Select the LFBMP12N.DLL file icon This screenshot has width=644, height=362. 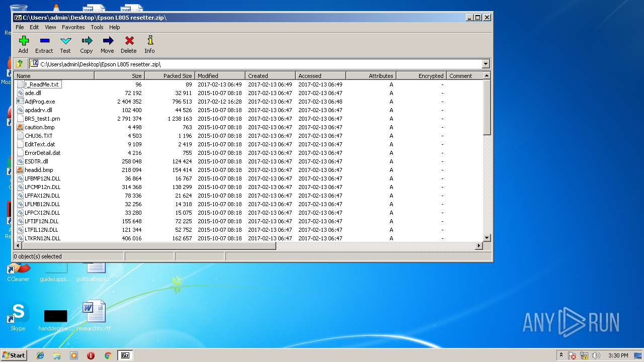pos(20,178)
